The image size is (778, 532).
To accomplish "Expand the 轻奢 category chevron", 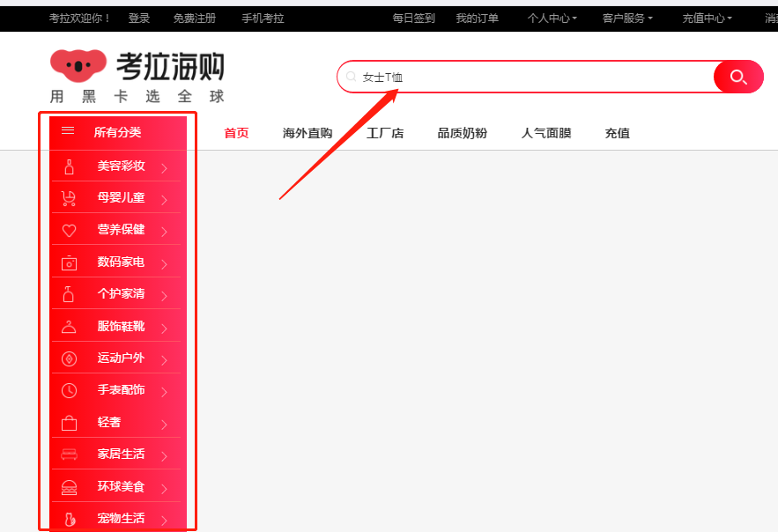I will [x=164, y=425].
